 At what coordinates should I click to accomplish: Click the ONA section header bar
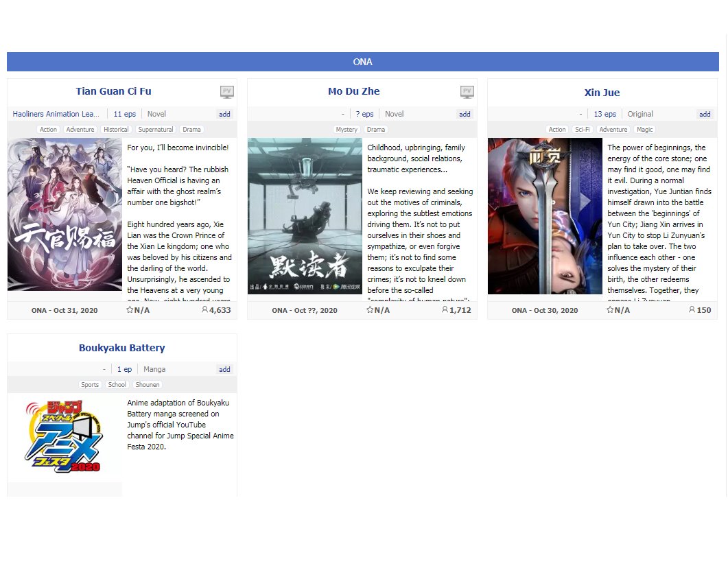click(363, 62)
